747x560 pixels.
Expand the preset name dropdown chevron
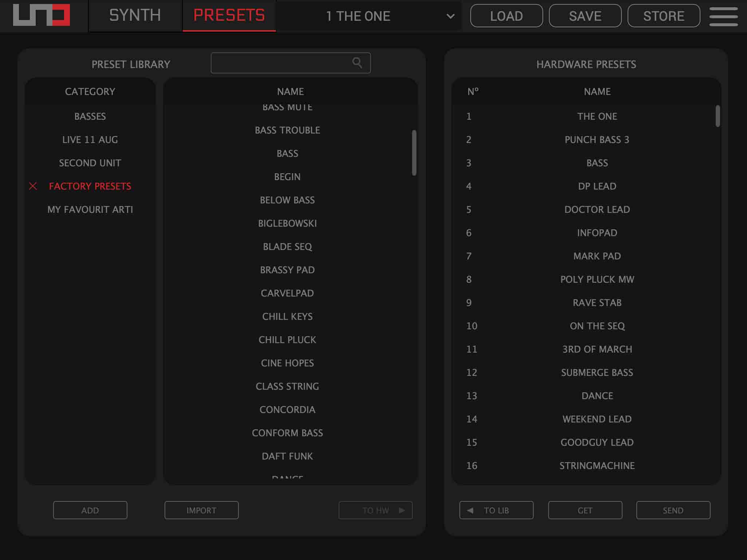[450, 16]
